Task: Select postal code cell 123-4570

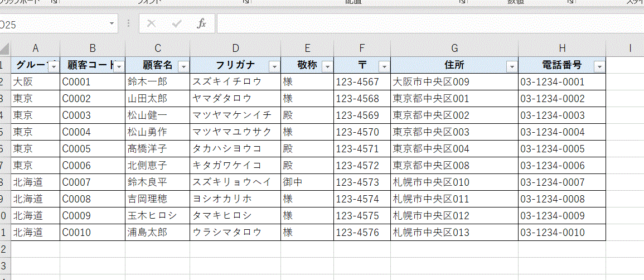Action: [x=362, y=132]
